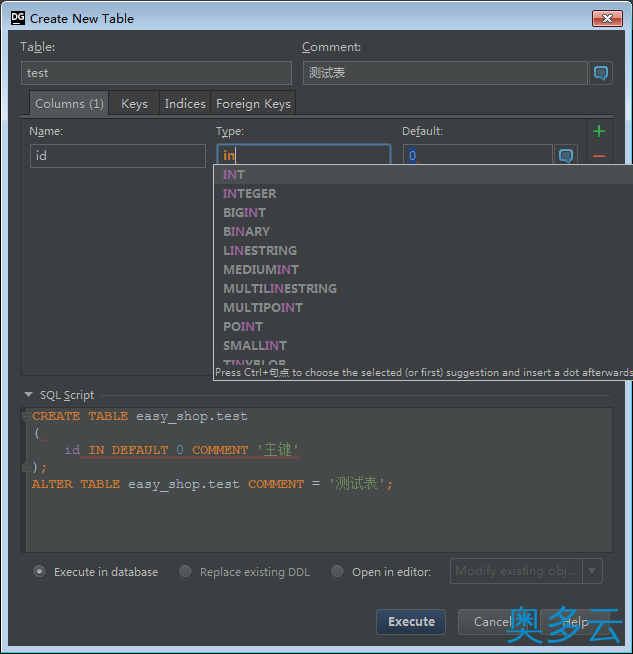This screenshot has height=654, width=633.
Task: Click the id IN DEFAULT 0 COMMENT line
Action: pyautogui.click(x=182, y=450)
